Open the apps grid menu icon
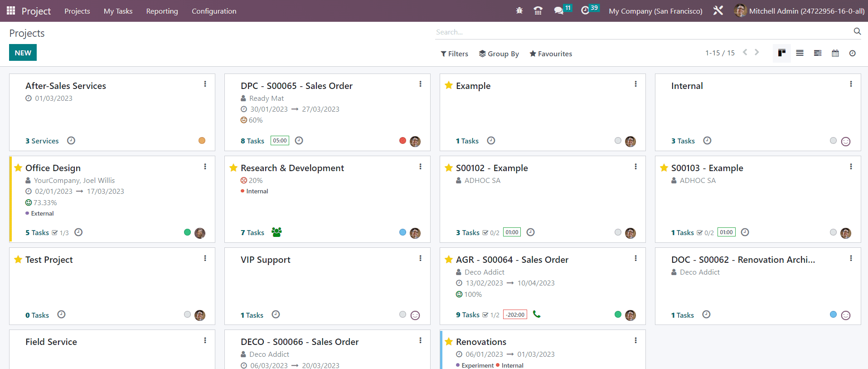This screenshot has width=868, height=369. [x=11, y=10]
